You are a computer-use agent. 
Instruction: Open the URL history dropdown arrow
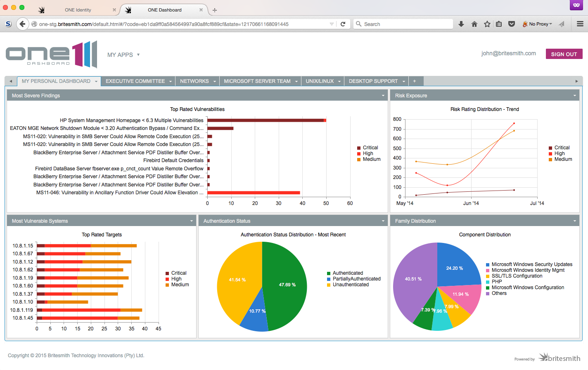332,24
